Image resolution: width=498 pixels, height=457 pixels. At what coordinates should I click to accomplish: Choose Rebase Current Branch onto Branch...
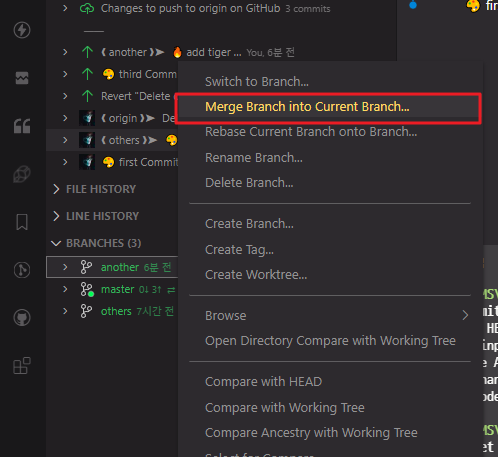point(330,132)
